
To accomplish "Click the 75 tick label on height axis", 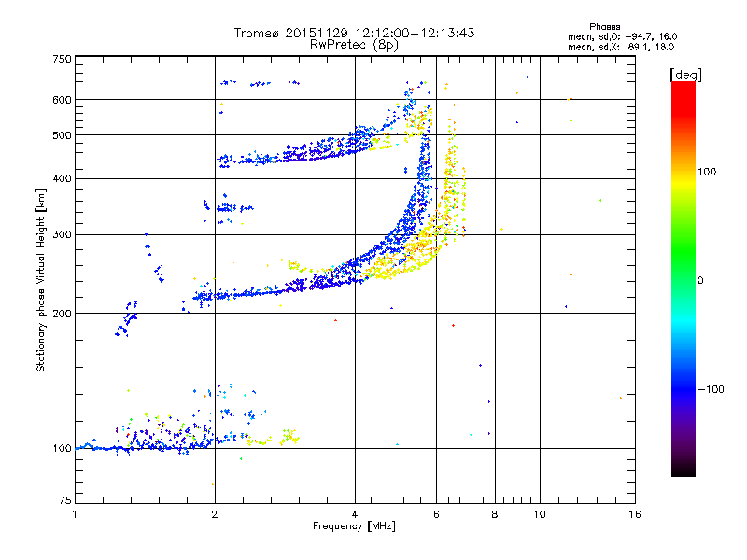I will click(64, 500).
